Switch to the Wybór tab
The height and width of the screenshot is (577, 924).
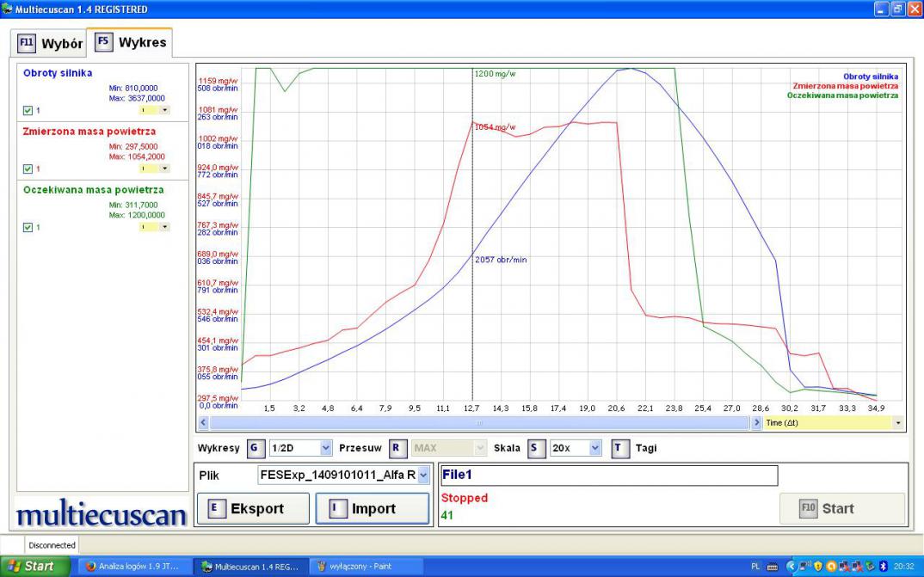[62, 43]
